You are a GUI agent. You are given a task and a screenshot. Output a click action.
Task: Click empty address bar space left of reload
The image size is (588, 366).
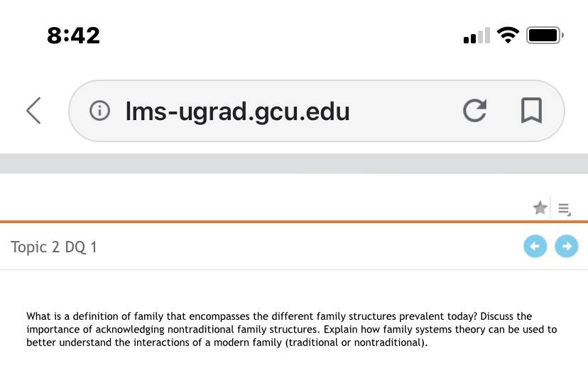point(405,111)
